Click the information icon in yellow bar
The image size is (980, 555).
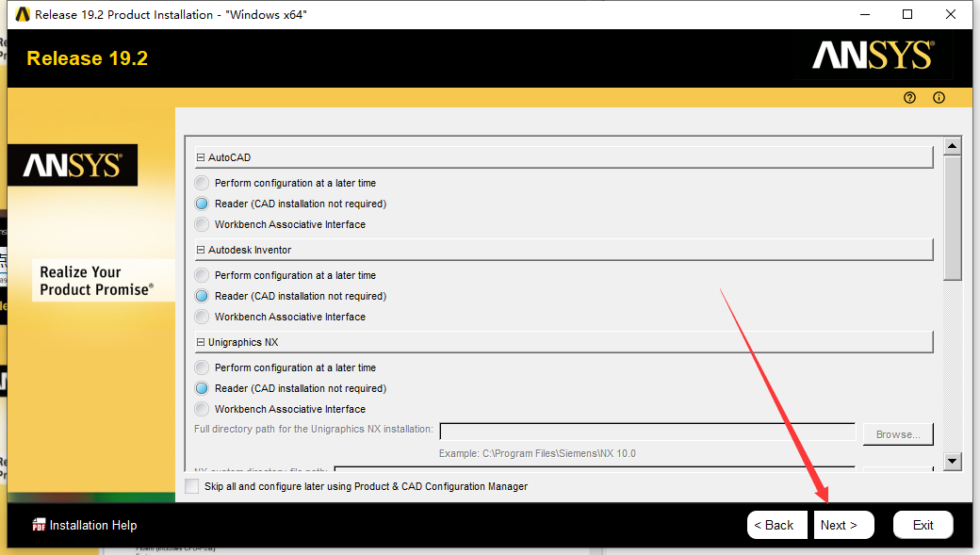click(939, 98)
